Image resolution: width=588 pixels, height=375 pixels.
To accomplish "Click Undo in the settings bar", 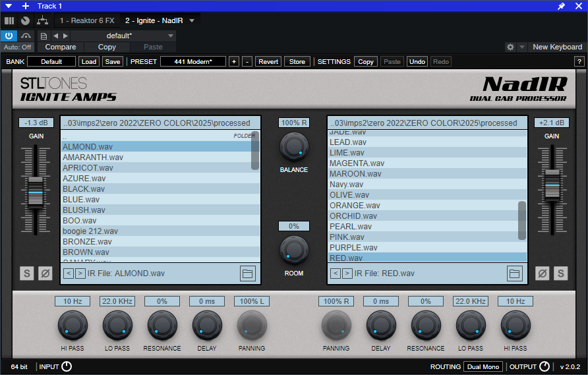I will pos(417,62).
